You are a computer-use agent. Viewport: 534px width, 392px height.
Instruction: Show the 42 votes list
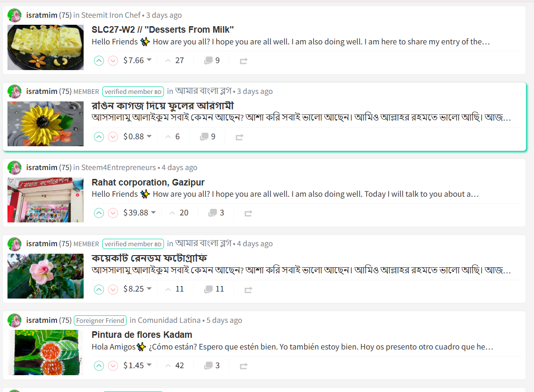point(175,365)
